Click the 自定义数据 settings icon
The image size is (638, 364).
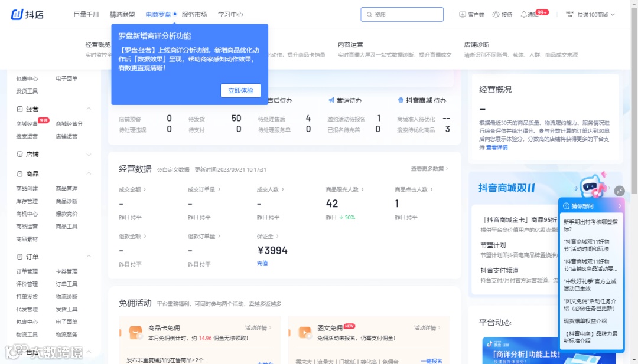point(159,170)
